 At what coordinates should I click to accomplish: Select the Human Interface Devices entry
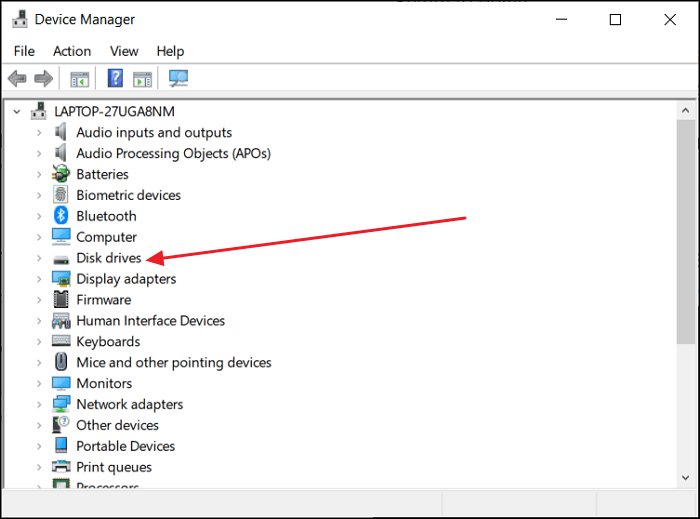click(151, 321)
